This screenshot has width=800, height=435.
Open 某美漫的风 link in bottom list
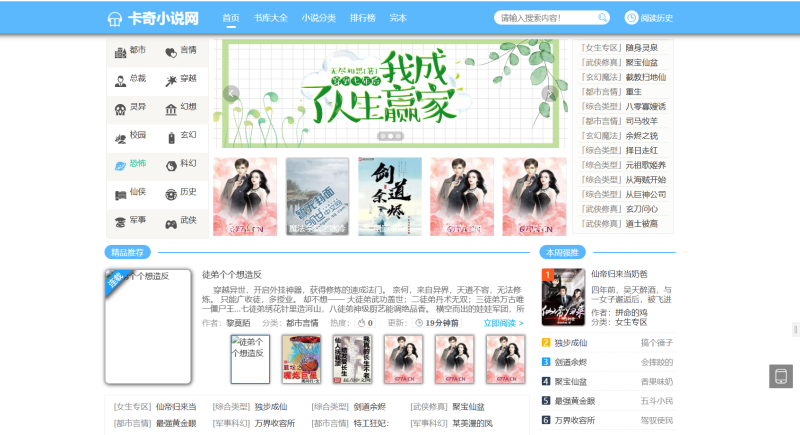(x=472, y=423)
